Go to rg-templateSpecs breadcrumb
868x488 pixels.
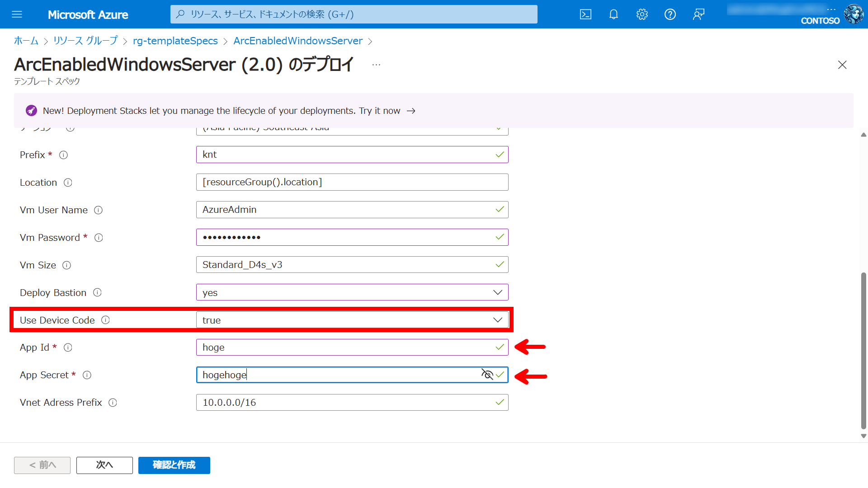point(175,41)
